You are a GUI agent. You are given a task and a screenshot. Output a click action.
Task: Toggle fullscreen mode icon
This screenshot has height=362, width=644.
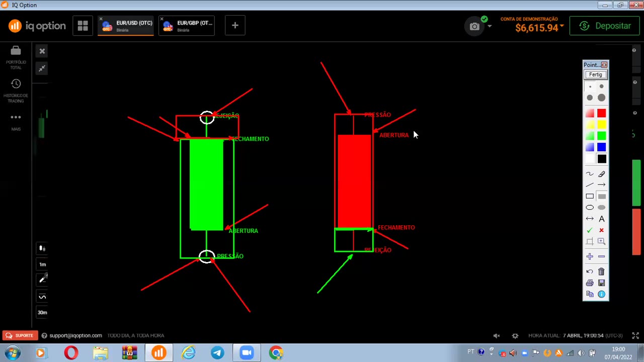click(635, 335)
